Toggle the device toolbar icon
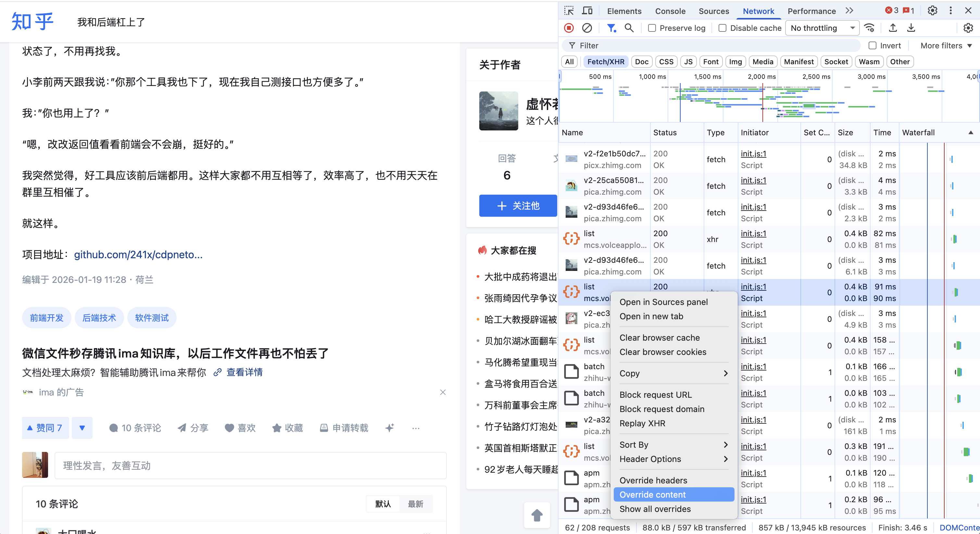Image resolution: width=980 pixels, height=534 pixels. (587, 11)
